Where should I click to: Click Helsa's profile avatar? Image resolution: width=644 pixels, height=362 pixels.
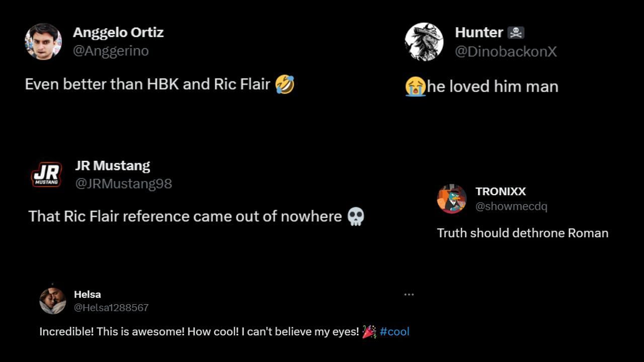53,301
